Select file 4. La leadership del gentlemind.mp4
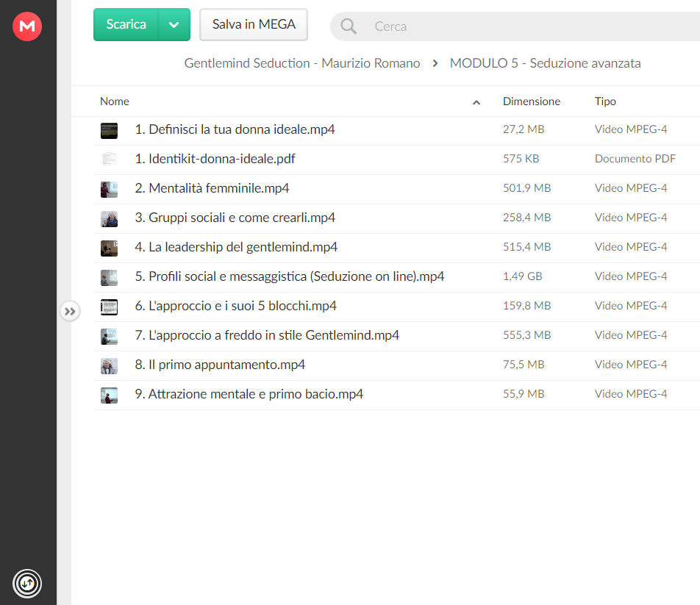This screenshot has height=605, width=700. pyautogui.click(x=236, y=247)
